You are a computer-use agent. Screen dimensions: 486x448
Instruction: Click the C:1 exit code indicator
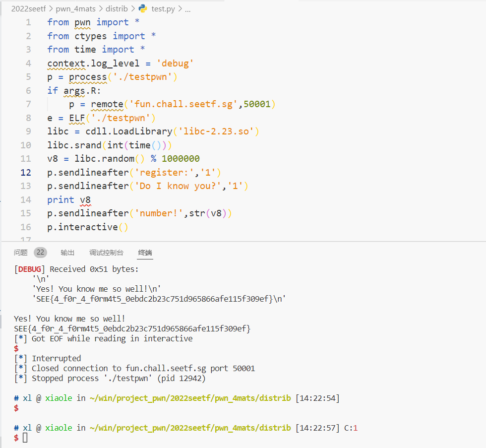point(351,428)
